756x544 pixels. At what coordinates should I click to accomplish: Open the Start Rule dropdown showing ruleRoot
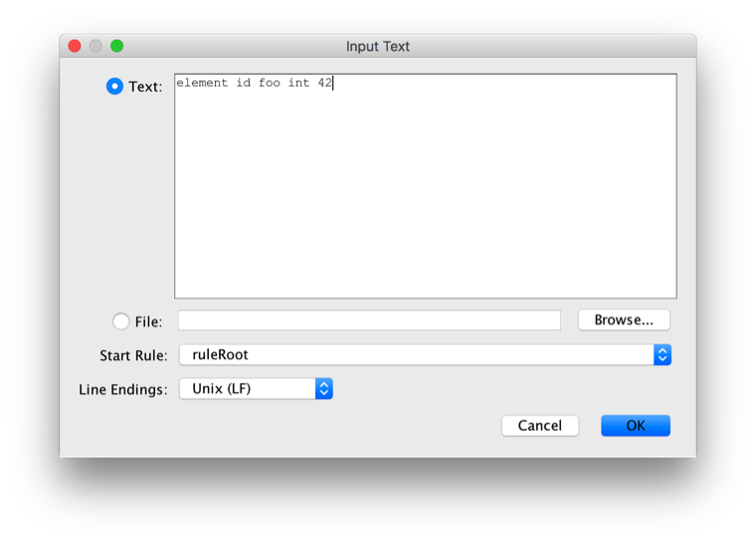point(425,355)
